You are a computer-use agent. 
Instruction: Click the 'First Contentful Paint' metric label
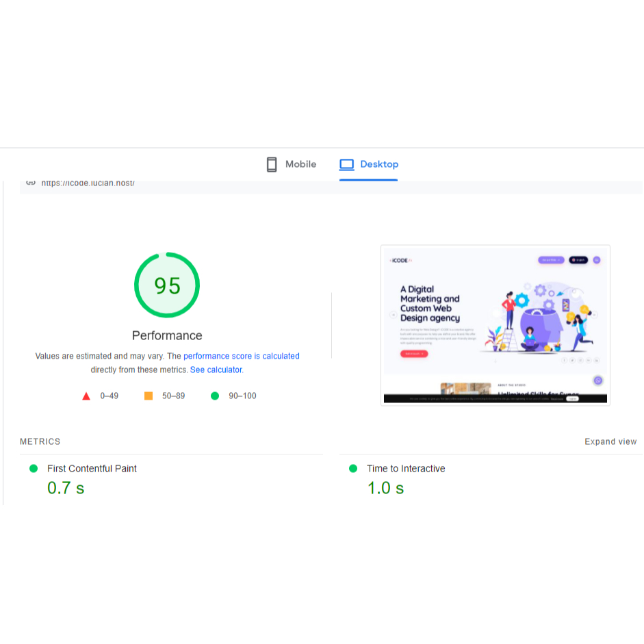pyautogui.click(x=92, y=469)
